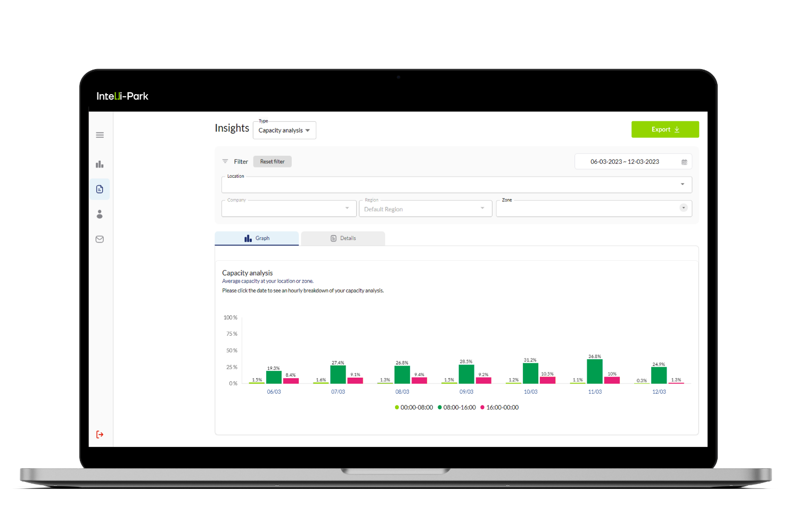
Task: Click the filter lines icon
Action: coord(225,162)
